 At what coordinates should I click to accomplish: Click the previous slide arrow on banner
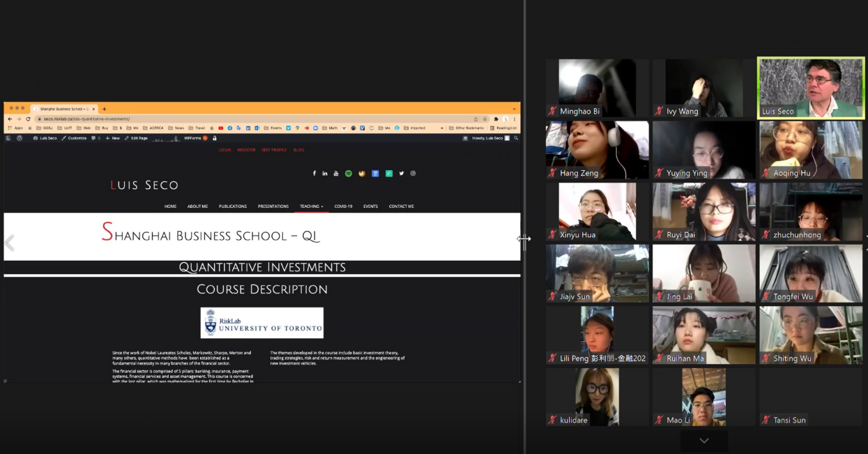tap(10, 243)
